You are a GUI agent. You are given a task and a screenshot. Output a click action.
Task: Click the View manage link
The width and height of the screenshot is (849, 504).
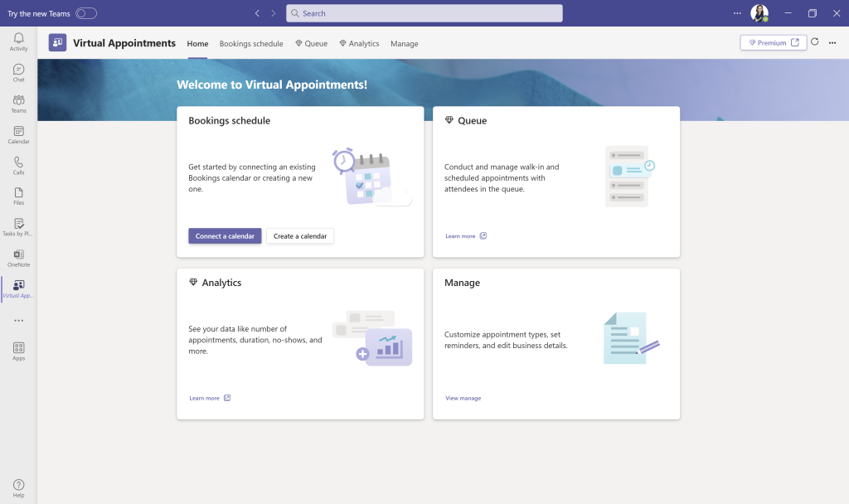pyautogui.click(x=463, y=399)
